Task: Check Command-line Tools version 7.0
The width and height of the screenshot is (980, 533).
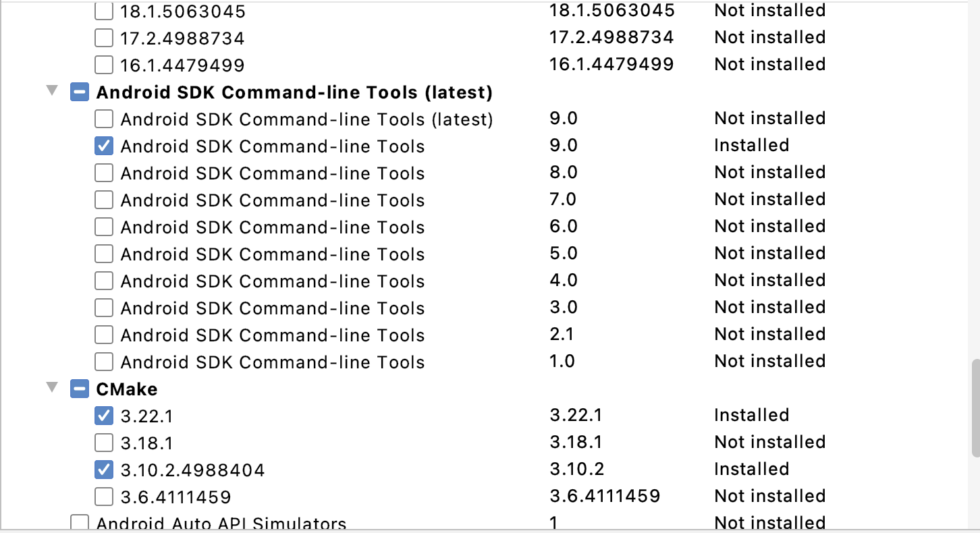Action: (x=104, y=200)
